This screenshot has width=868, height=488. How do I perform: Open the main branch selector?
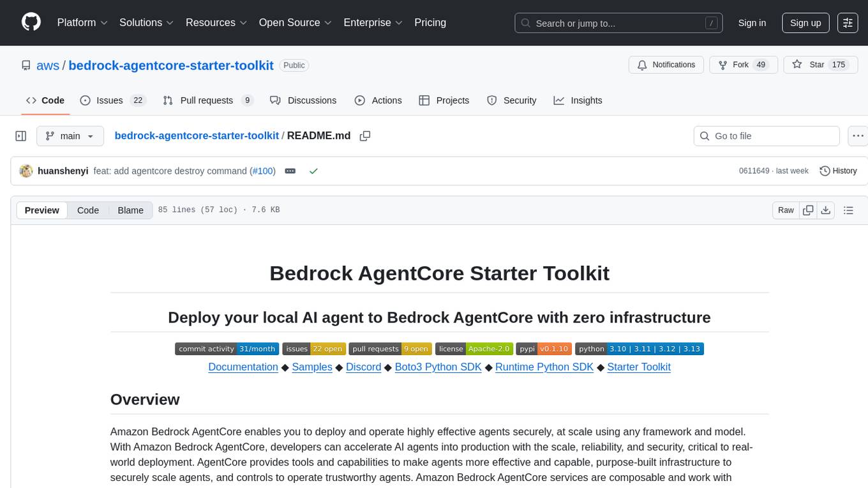tap(70, 136)
